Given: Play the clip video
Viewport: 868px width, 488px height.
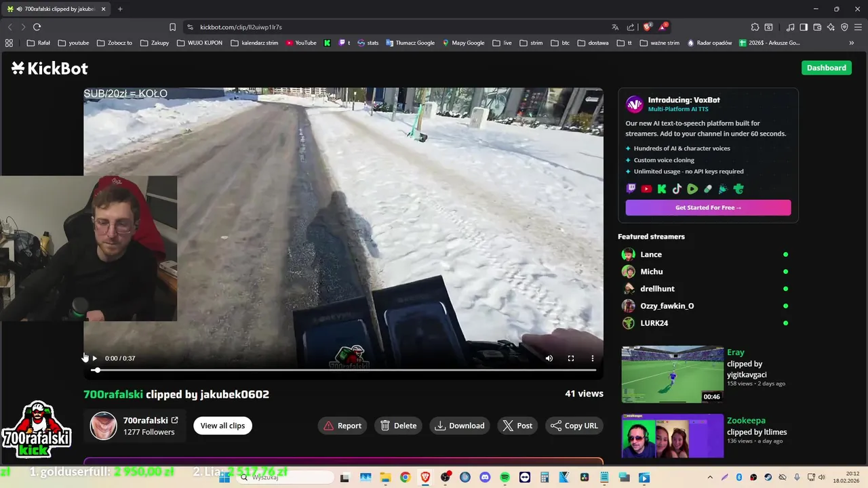Looking at the screenshot, I should [94, 359].
